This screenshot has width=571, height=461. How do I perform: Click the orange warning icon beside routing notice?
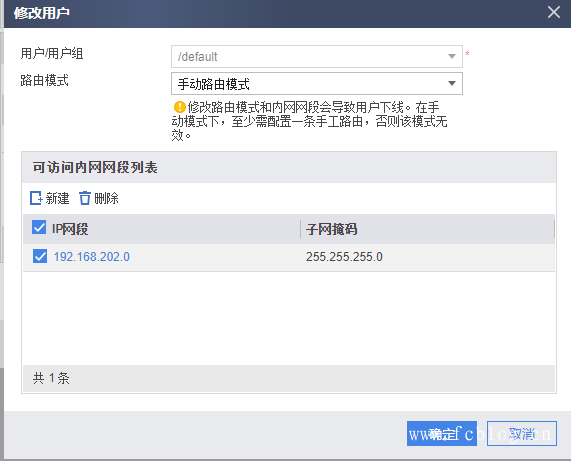(180, 107)
